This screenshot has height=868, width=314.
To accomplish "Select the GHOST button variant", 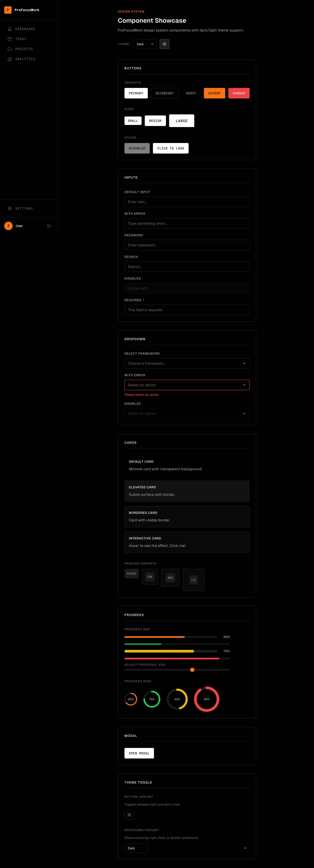I will 191,93.
